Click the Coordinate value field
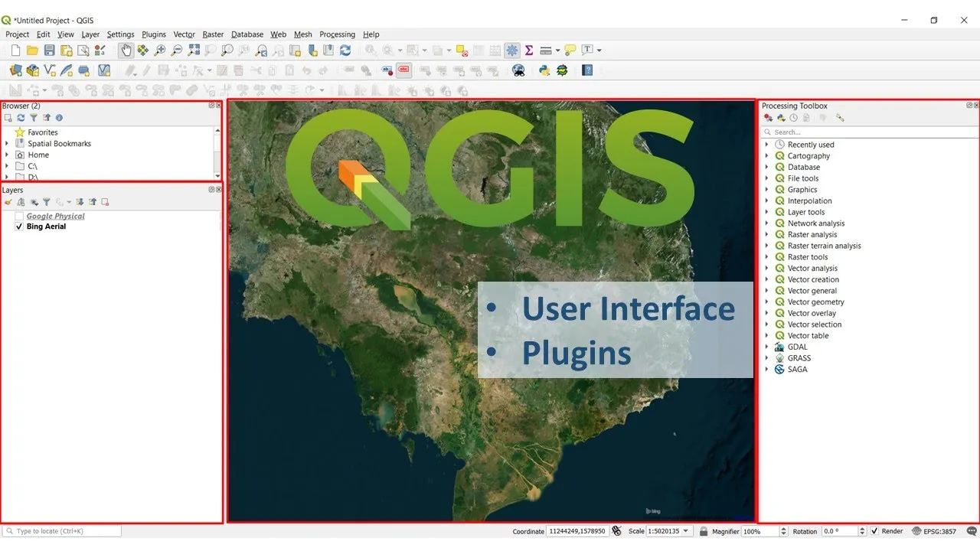 click(x=577, y=531)
